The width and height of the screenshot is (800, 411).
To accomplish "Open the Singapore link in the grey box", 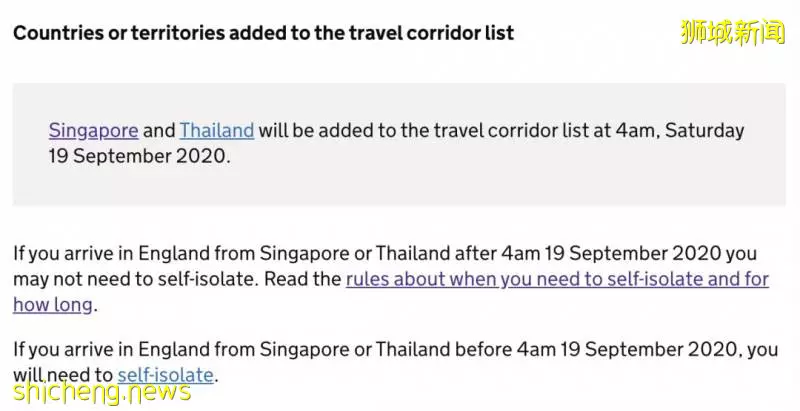I will [93, 131].
